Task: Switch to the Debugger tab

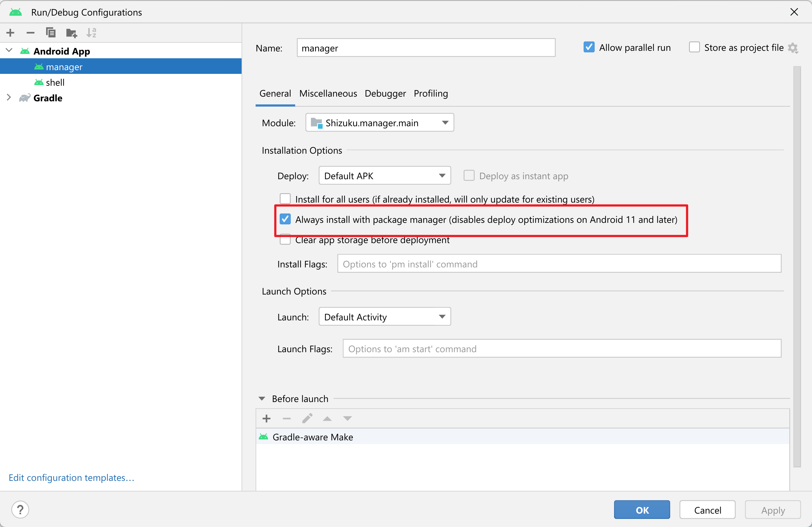Action: click(385, 93)
